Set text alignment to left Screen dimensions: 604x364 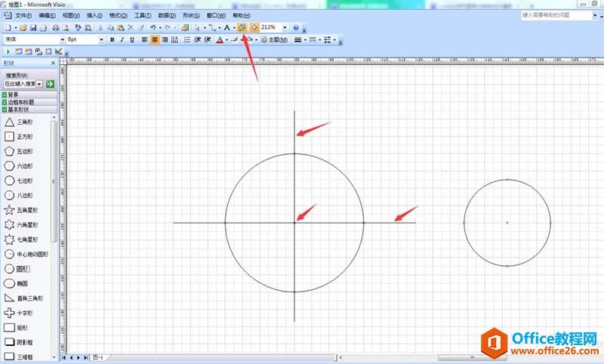pyautogui.click(x=145, y=40)
